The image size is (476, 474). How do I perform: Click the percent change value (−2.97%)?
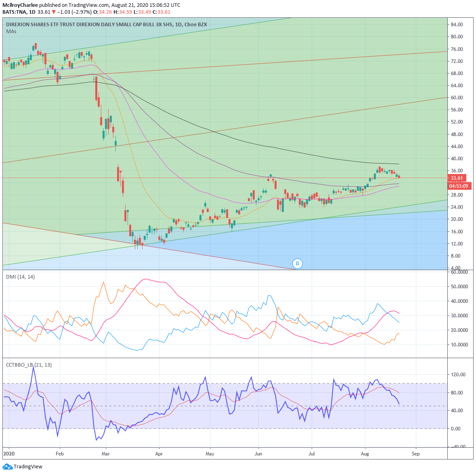pyautogui.click(x=82, y=12)
